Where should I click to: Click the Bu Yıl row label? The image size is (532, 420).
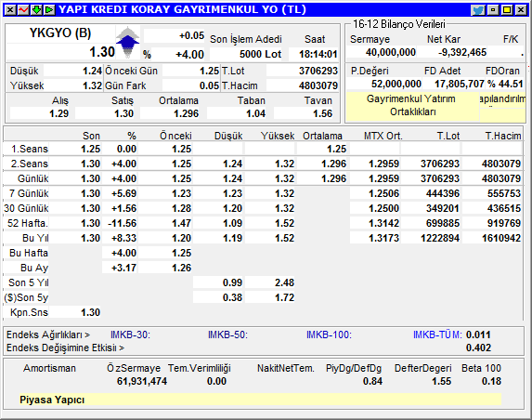tap(35, 239)
